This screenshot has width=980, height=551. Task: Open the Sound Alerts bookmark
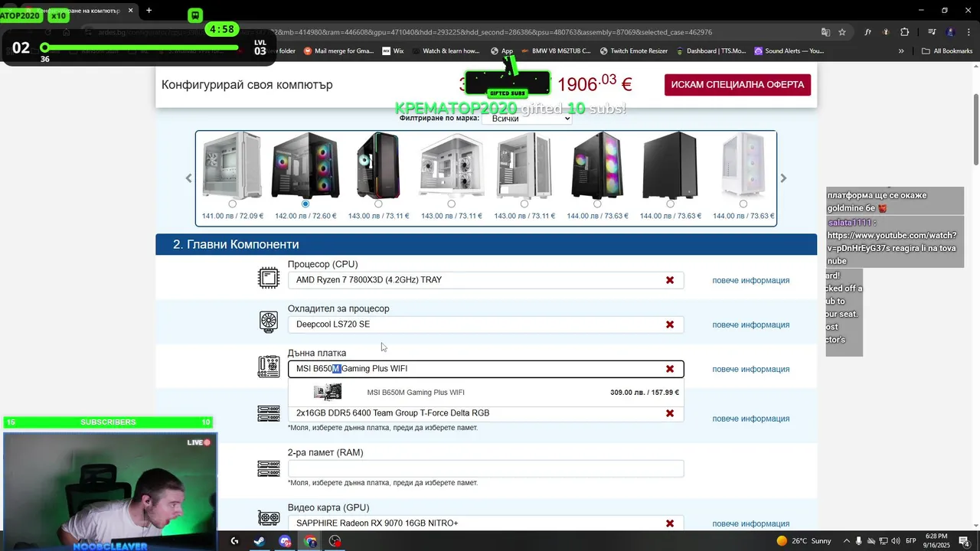(789, 51)
